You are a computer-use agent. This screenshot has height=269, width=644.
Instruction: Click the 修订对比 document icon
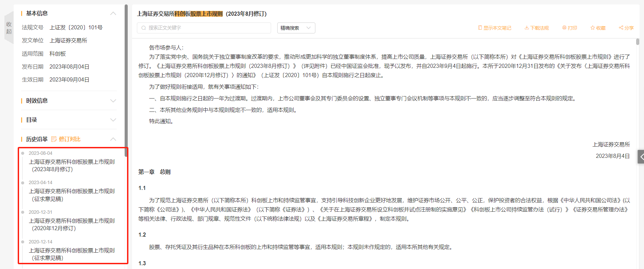coord(54,139)
